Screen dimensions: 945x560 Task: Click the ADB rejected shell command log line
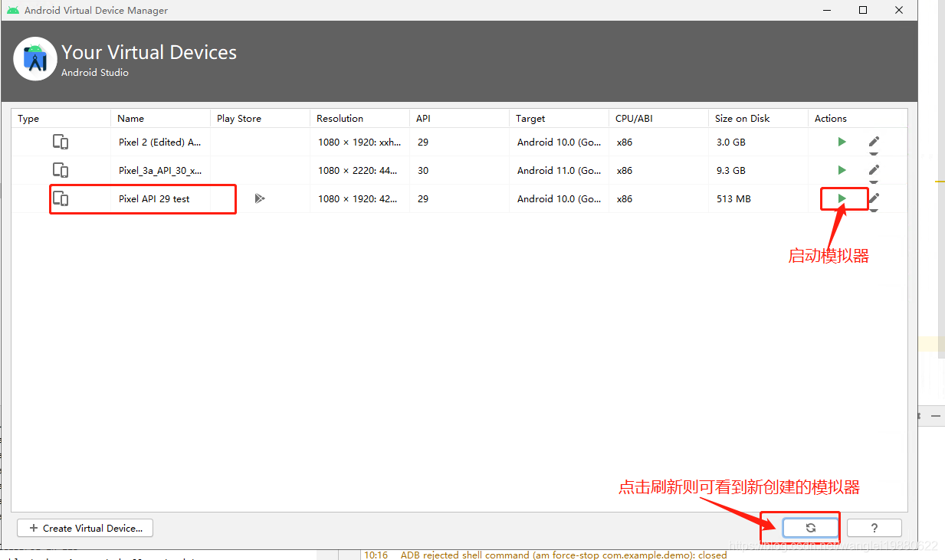pos(545,555)
